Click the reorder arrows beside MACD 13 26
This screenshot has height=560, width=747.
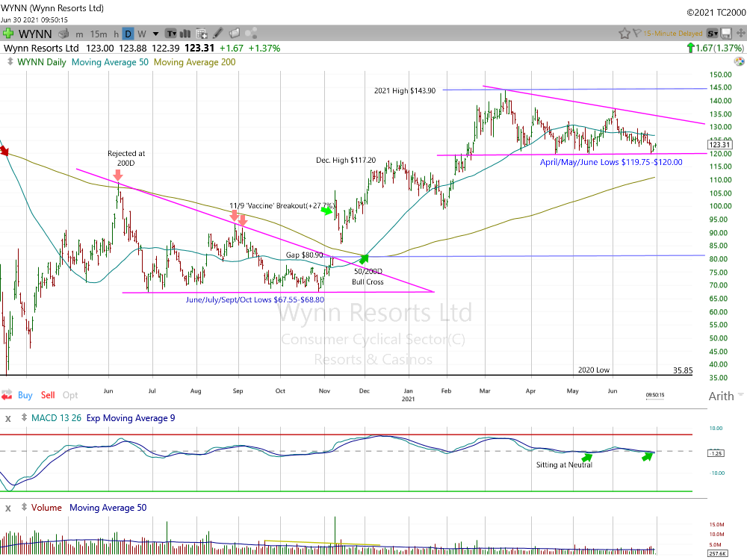click(x=24, y=417)
